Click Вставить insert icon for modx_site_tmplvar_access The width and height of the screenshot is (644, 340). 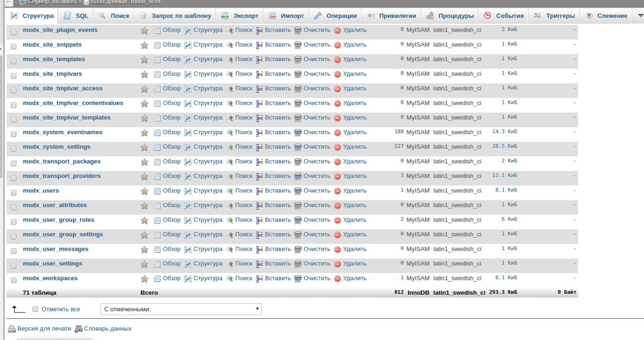click(x=260, y=89)
